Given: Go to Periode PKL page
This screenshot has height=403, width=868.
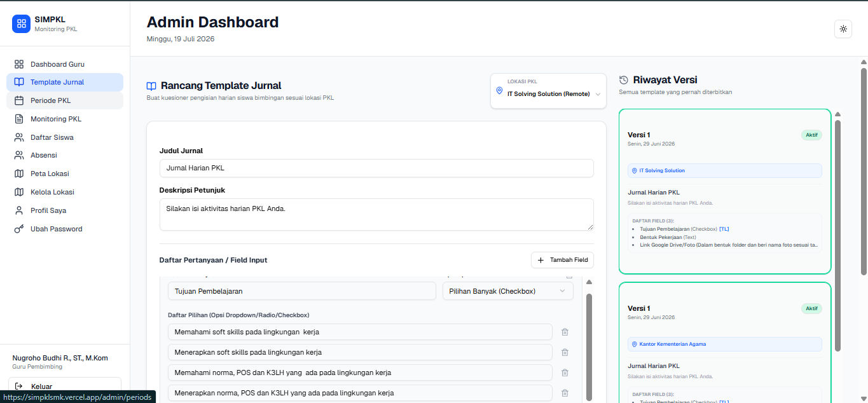Looking at the screenshot, I should click(65, 100).
